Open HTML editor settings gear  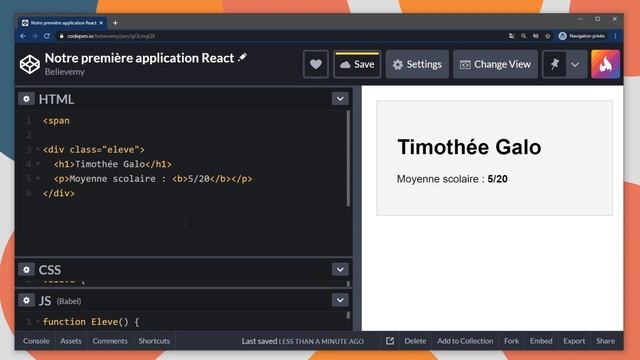point(26,99)
